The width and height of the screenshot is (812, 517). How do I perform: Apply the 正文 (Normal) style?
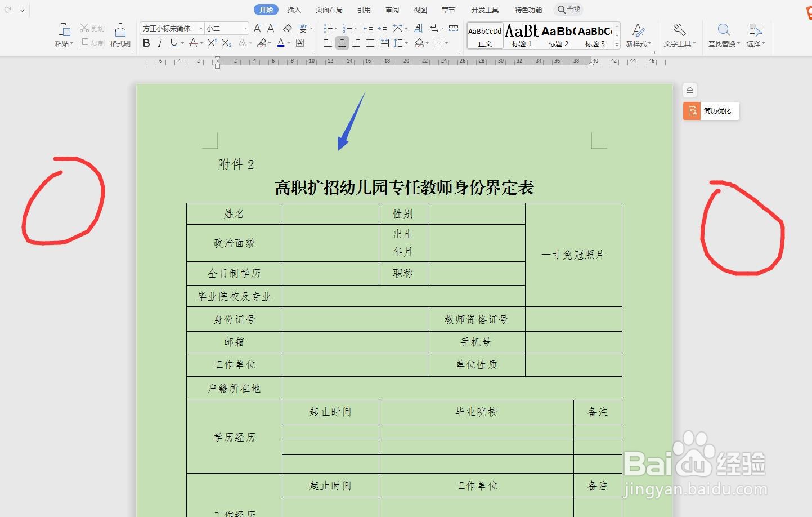(x=485, y=36)
